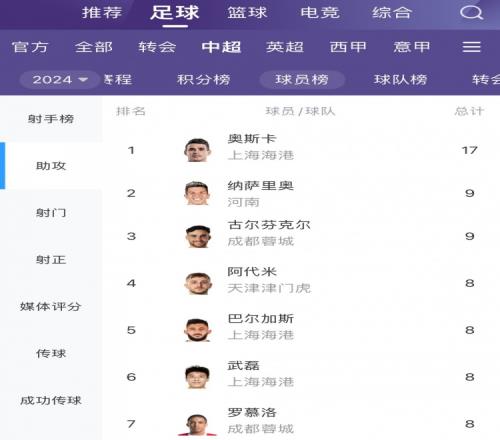Switch to the 英超 league tab
Screen dimensions: 500x440
[285, 47]
